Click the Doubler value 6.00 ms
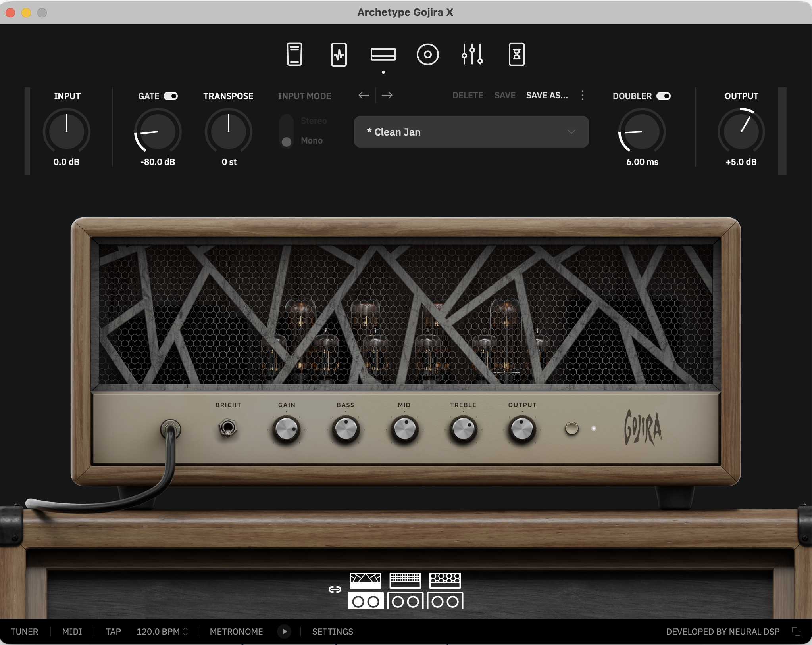Screen dimensions: 812x645 pos(642,162)
